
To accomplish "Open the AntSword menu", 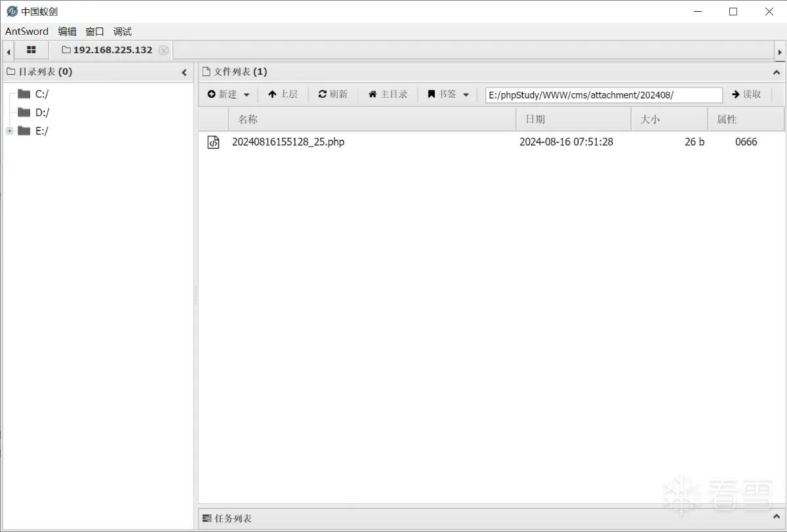I will (x=27, y=31).
